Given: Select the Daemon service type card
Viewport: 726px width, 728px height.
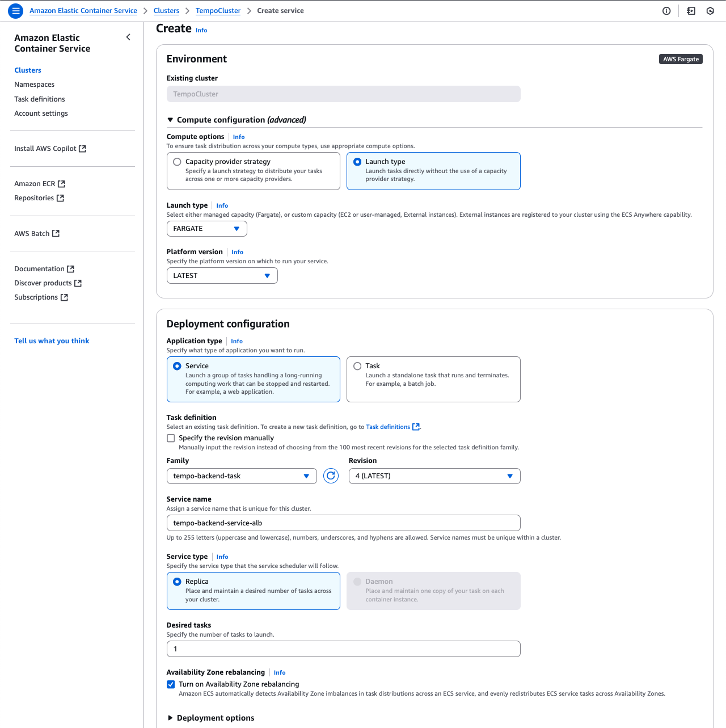Looking at the screenshot, I should pos(433,591).
